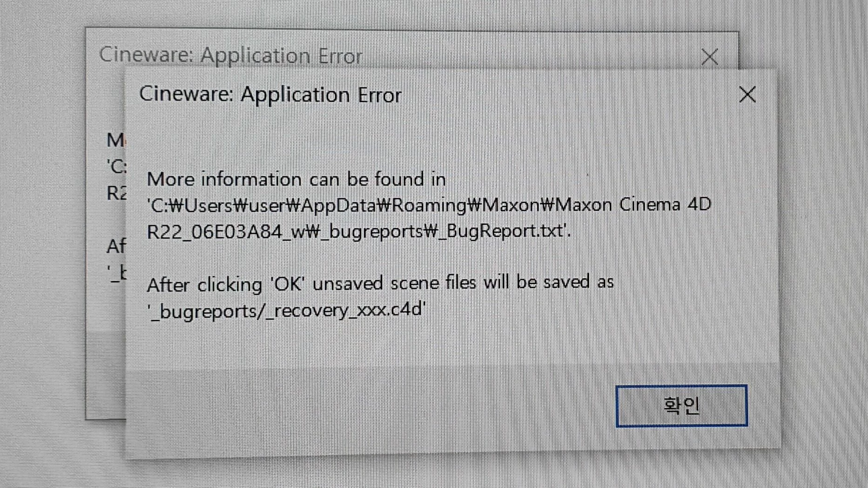Click the word 'OK' in the message
This screenshot has width=868, height=488.
[288, 284]
